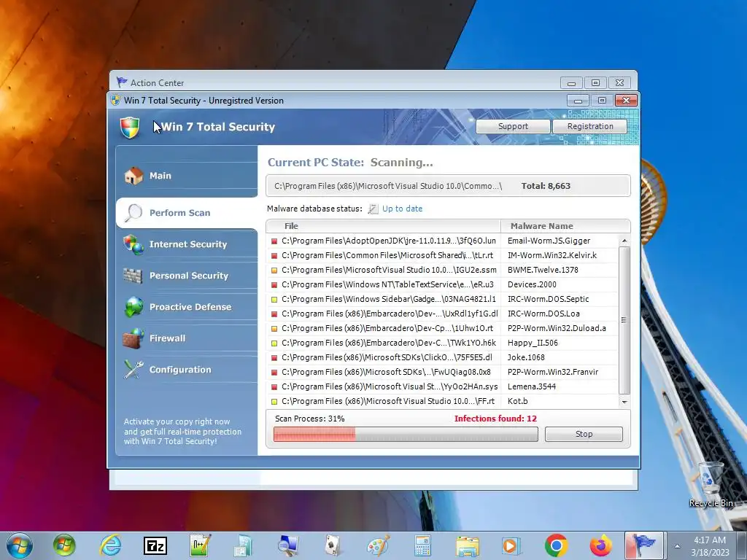Select the P2P-Worm.Win32.Duload.a row
Image resolution: width=747 pixels, height=560 pixels.
442,329
